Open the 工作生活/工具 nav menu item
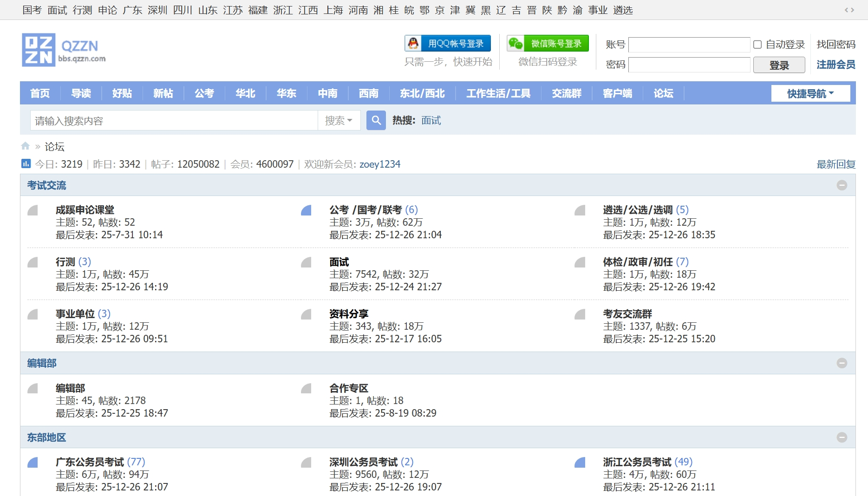The width and height of the screenshot is (868, 496). pyautogui.click(x=498, y=93)
